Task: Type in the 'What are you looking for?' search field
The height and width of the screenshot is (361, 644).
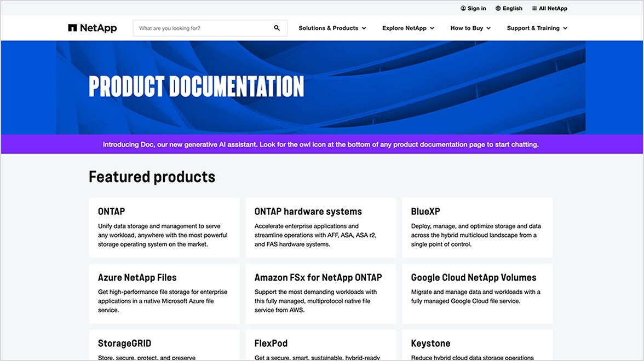Action: 203,28
